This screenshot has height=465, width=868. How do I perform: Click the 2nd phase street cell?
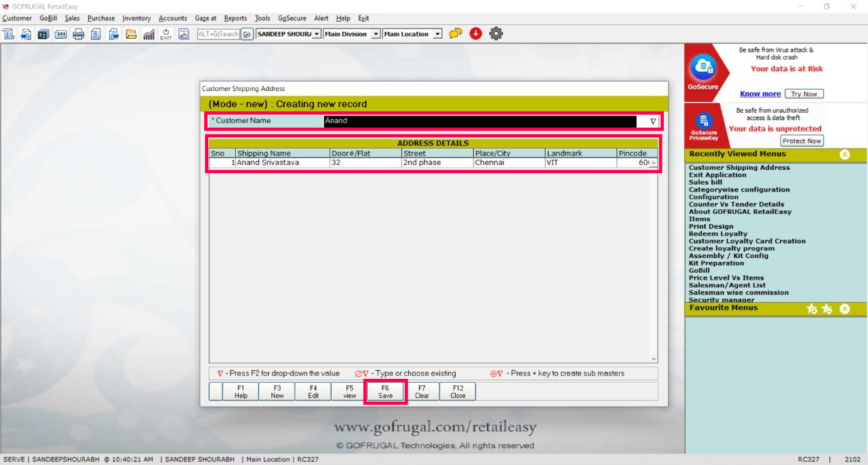pyautogui.click(x=437, y=163)
